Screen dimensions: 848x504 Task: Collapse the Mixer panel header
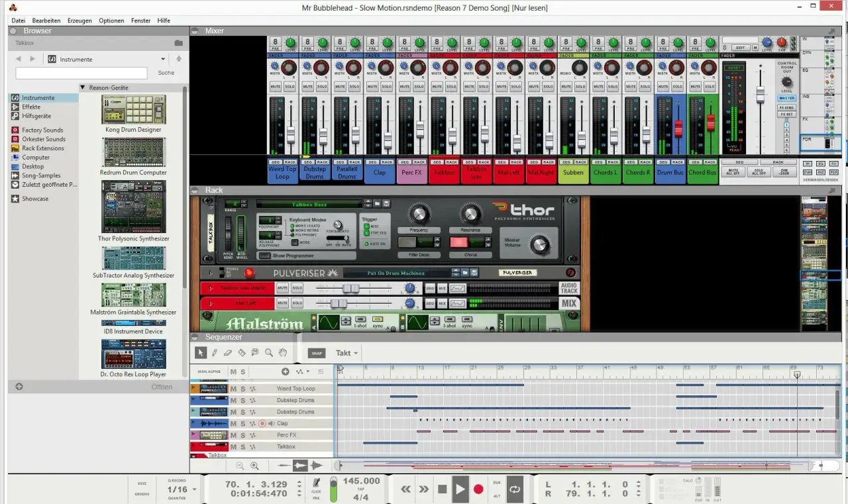tap(194, 30)
